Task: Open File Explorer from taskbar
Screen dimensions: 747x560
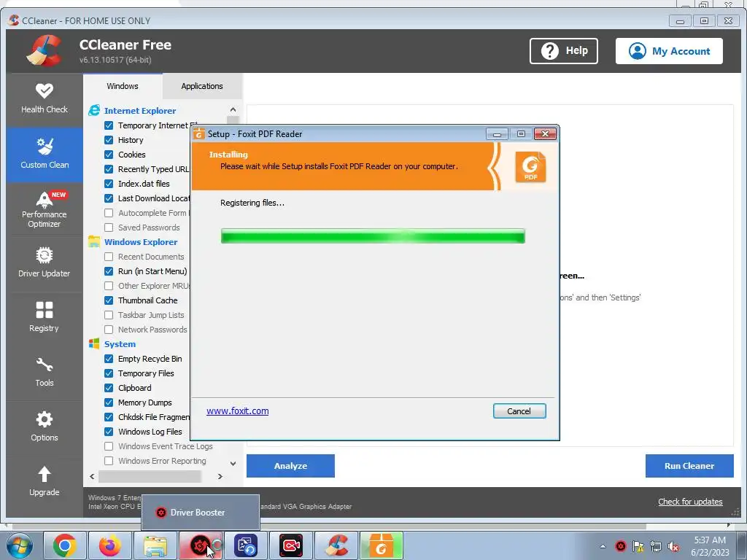Action: point(155,545)
